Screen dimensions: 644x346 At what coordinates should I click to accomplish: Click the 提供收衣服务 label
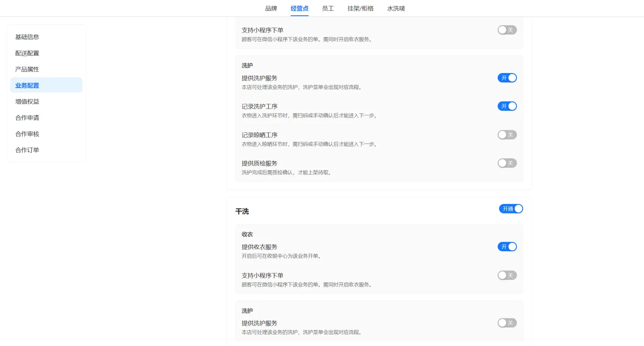(x=260, y=247)
